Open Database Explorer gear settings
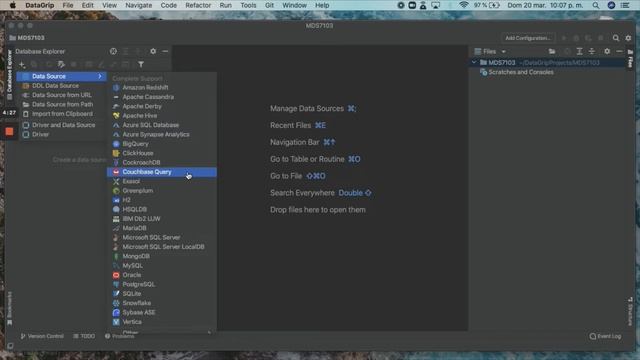 pos(153,51)
